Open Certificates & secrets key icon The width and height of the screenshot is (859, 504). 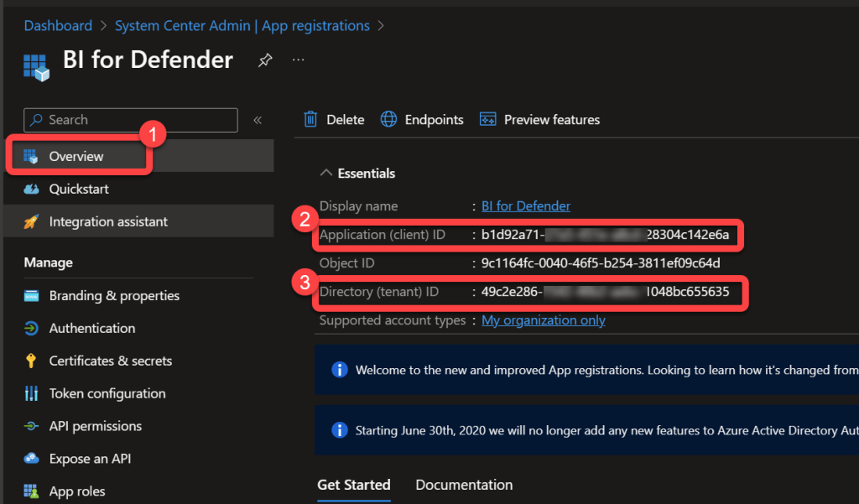coord(32,361)
